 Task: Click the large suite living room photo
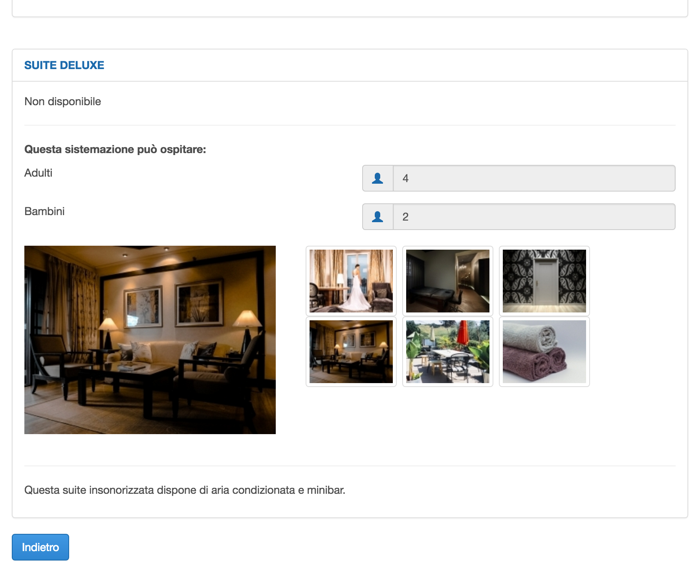(x=150, y=340)
